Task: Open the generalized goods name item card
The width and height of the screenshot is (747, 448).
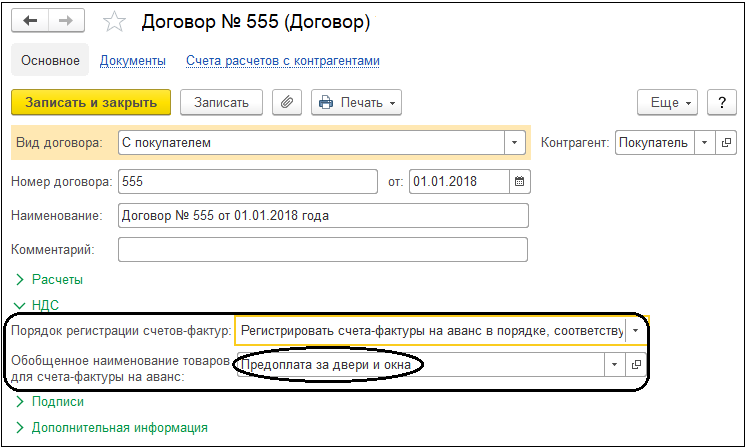Action: pos(636,365)
